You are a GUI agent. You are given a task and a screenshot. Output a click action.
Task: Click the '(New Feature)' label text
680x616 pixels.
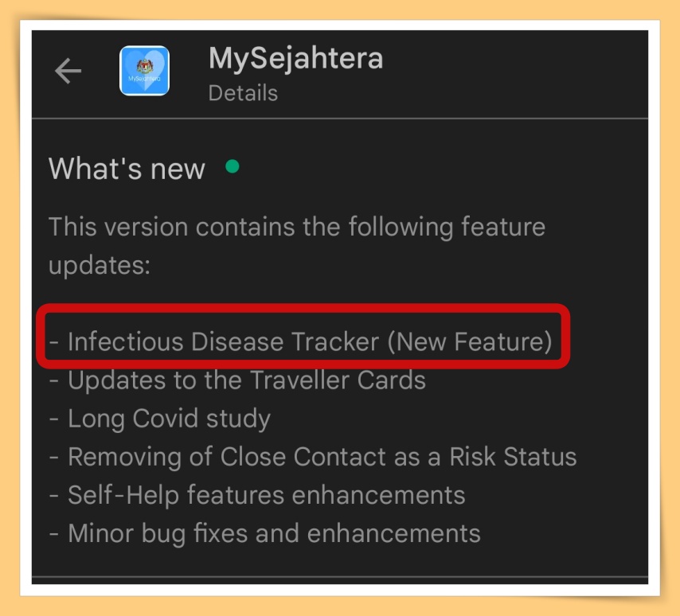tap(470, 341)
